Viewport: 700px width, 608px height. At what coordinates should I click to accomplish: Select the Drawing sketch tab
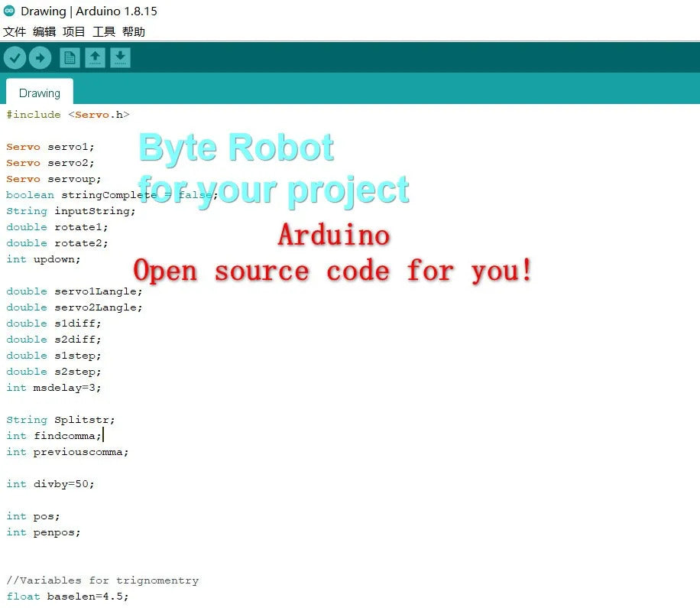click(x=40, y=93)
